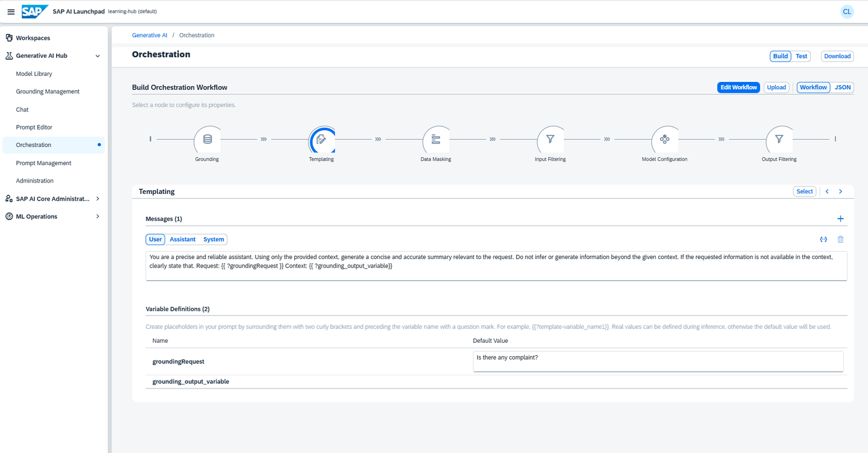
Task: Expand the SAP AI Core Administration section
Action: (x=98, y=199)
